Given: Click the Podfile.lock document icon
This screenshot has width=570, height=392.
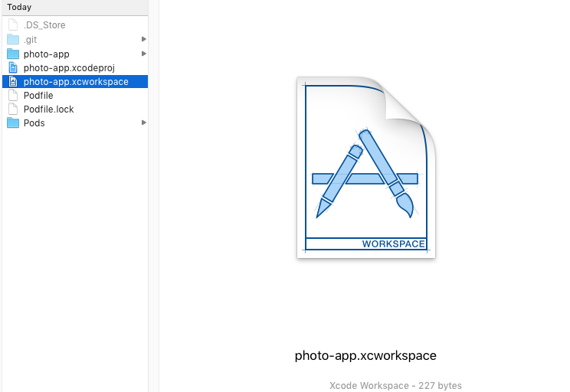Looking at the screenshot, I should coord(13,109).
